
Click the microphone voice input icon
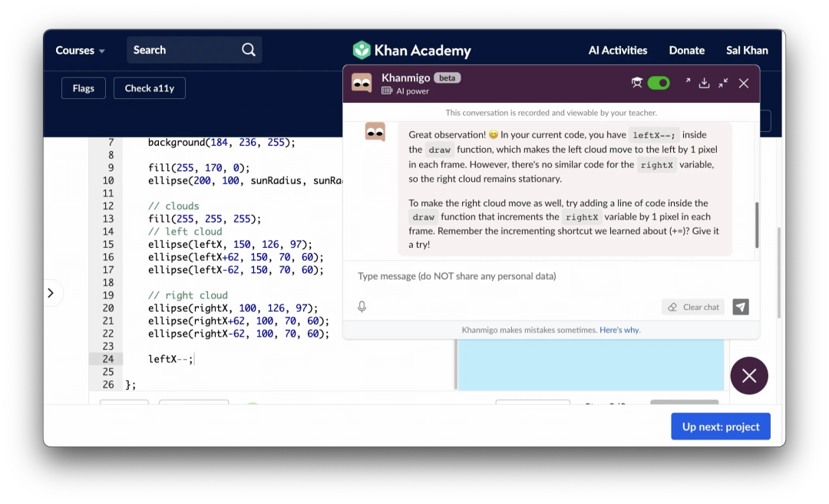[x=362, y=307]
